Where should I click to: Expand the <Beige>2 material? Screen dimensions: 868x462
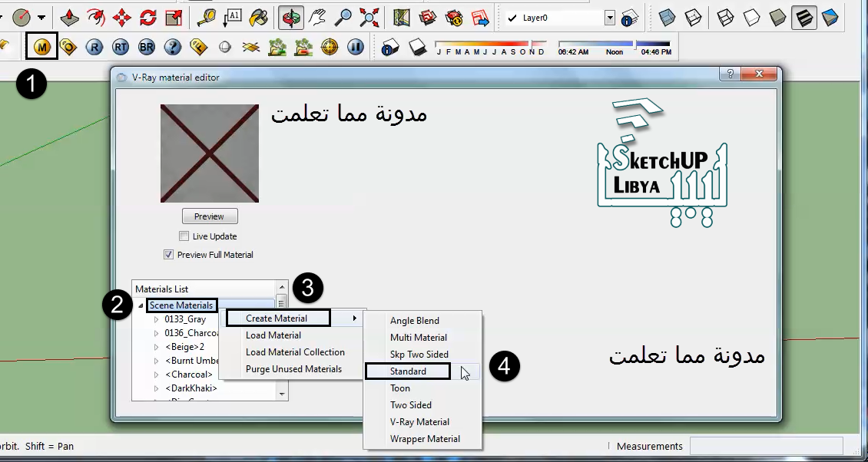pos(156,347)
